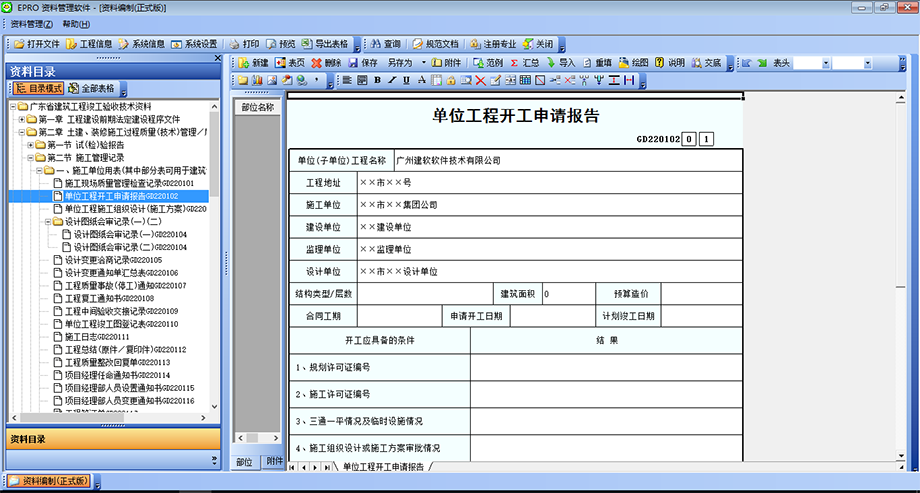
Task: Open the 另存为 (Save As) dropdown arrow
Action: point(423,62)
